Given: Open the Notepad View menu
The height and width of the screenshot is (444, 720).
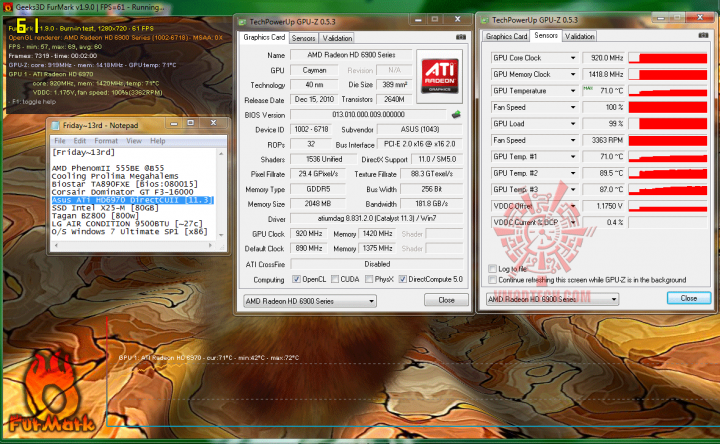Looking at the screenshot, I should (x=134, y=141).
